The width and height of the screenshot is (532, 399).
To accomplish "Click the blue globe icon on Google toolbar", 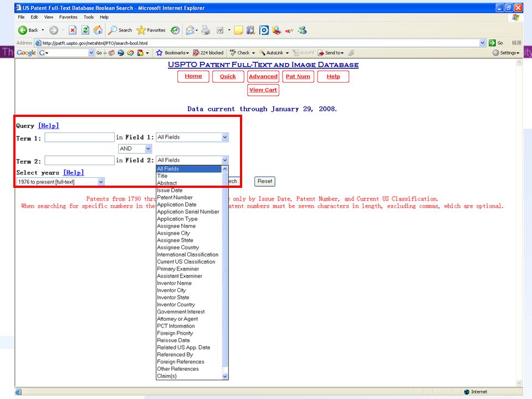I will pyautogui.click(x=121, y=53).
